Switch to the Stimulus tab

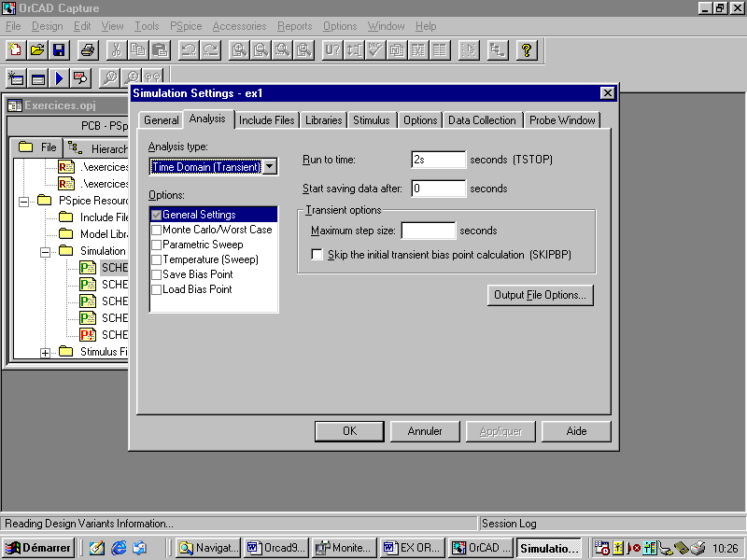pyautogui.click(x=371, y=120)
